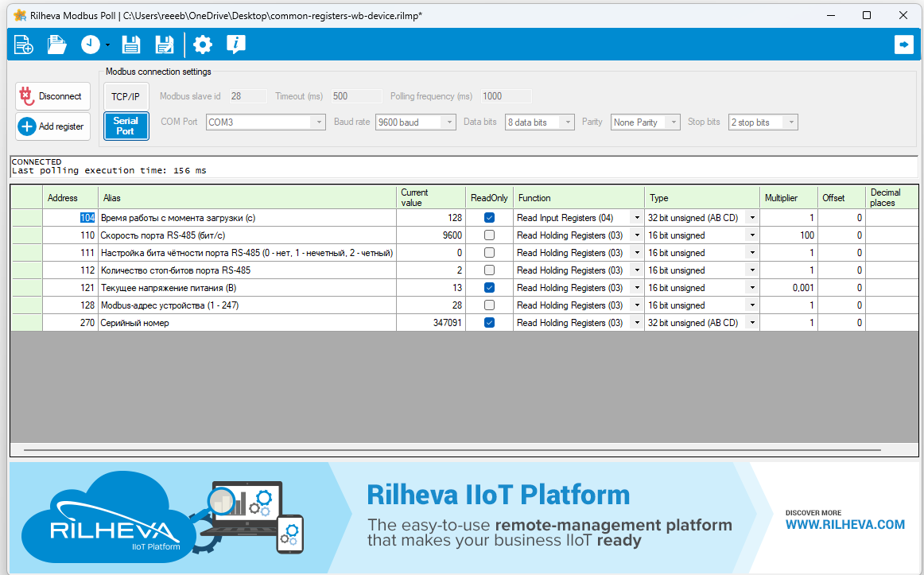This screenshot has width=924, height=575.
Task: Click the info speech bubble icon
Action: pos(235,45)
